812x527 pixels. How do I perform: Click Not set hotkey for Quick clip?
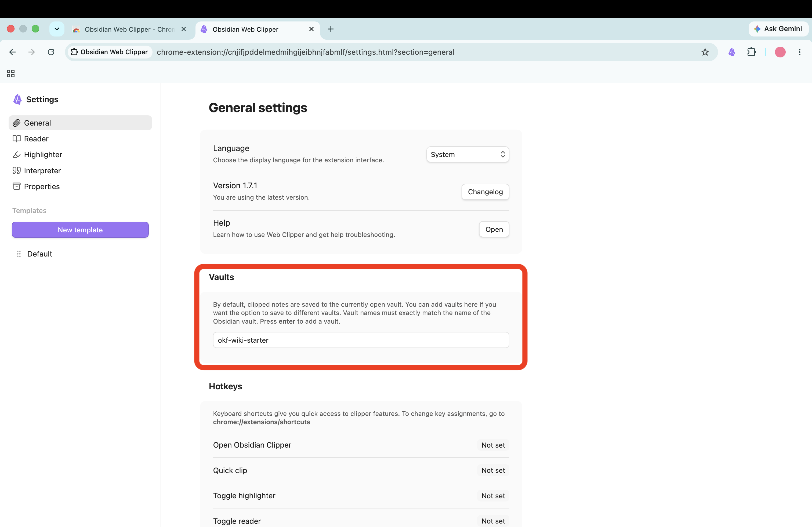pyautogui.click(x=493, y=470)
